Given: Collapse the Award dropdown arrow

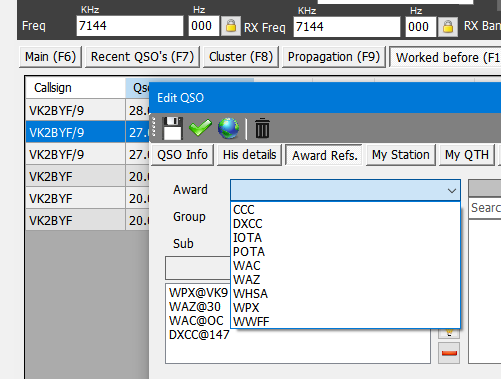Looking at the screenshot, I should click(x=452, y=191).
